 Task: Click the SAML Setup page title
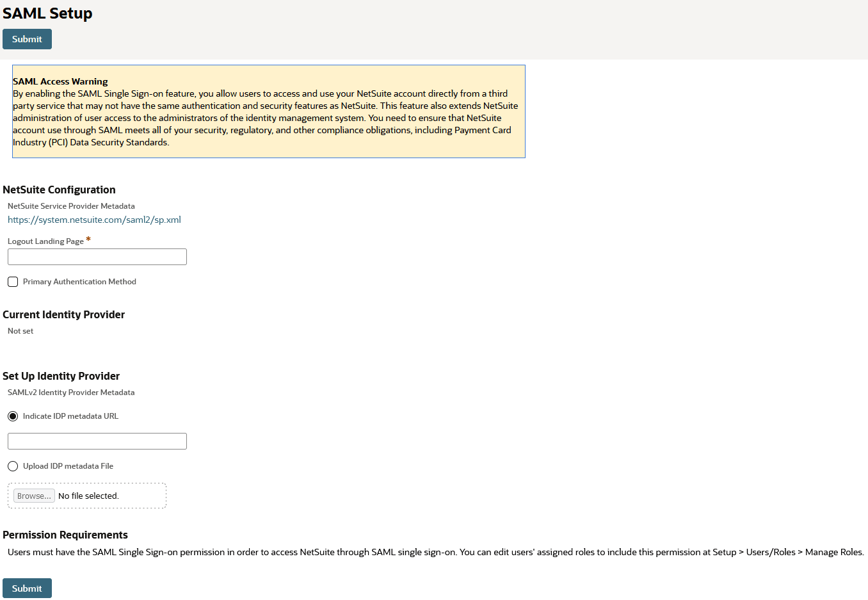point(47,13)
